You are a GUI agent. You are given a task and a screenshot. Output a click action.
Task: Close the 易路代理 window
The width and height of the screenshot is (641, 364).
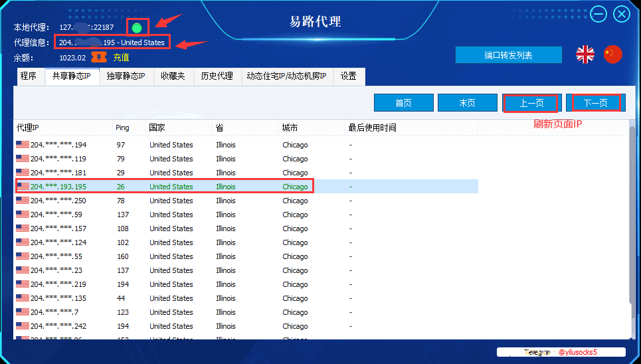point(621,15)
